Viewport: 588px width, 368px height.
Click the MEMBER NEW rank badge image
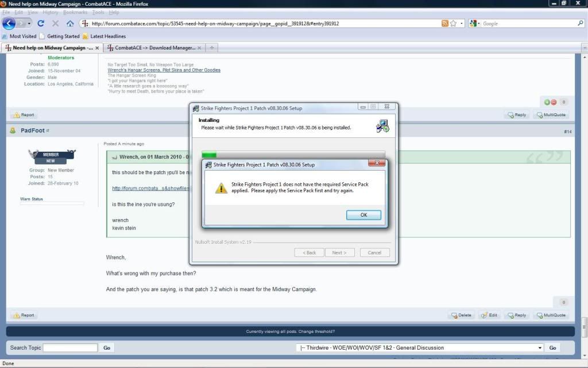pos(51,156)
